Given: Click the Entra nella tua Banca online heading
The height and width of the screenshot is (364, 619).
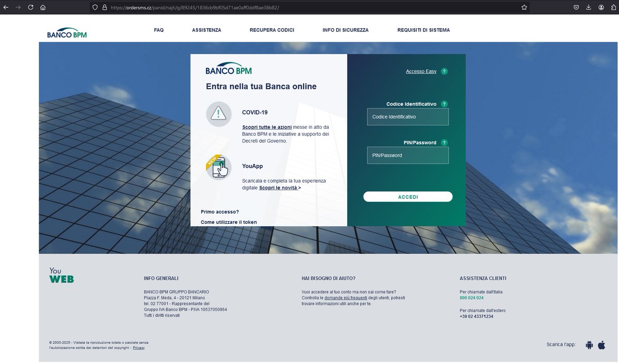Looking at the screenshot, I should [x=261, y=87].
